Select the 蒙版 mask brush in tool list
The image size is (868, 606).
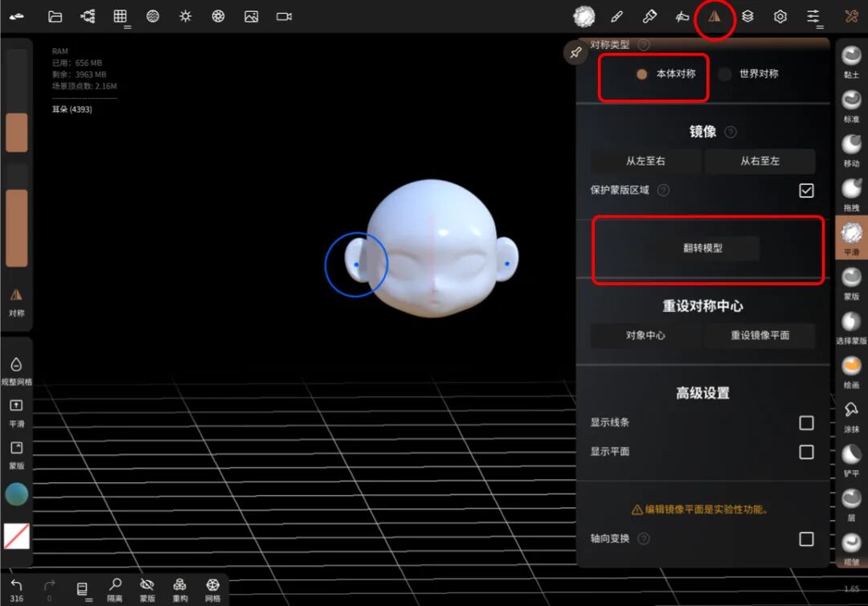[x=851, y=284]
